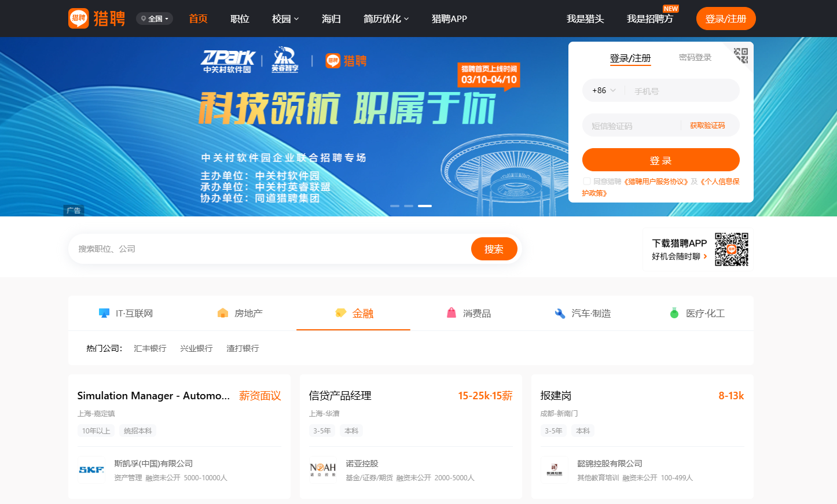Open the 信贷产品经理 job posting
837x504 pixels.
[x=340, y=396]
